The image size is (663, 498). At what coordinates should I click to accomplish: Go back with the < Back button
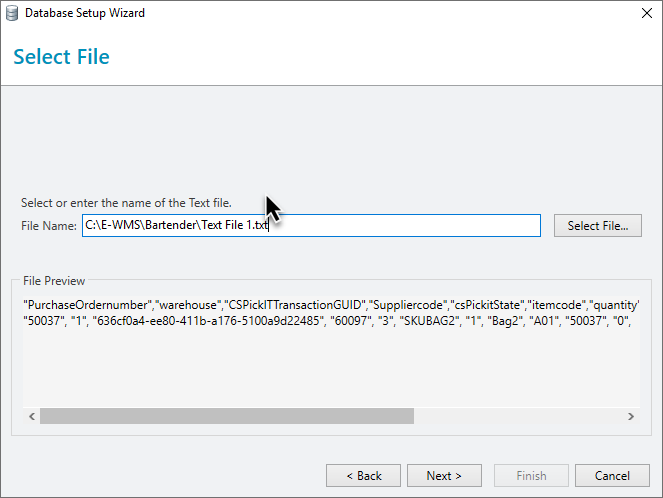pyautogui.click(x=363, y=476)
